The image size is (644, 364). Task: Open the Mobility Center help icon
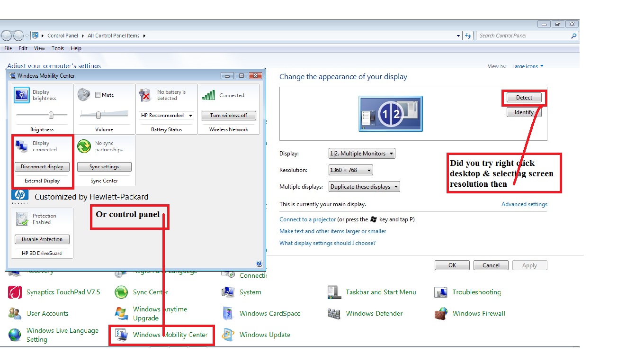(259, 264)
